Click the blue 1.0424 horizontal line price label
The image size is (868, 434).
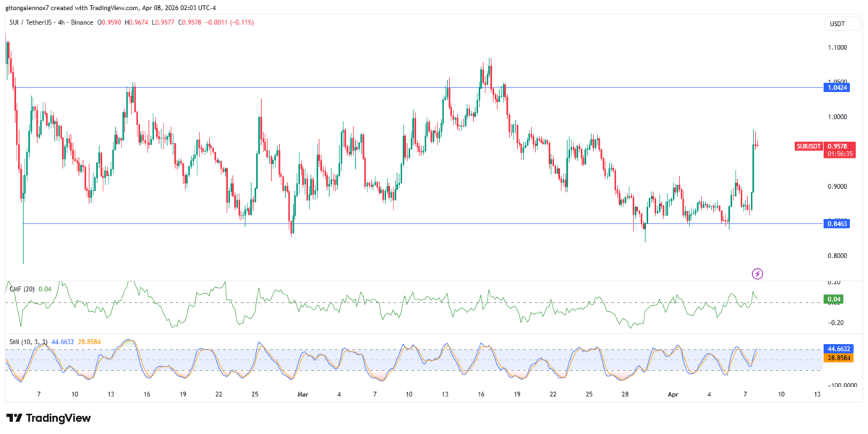pos(837,88)
